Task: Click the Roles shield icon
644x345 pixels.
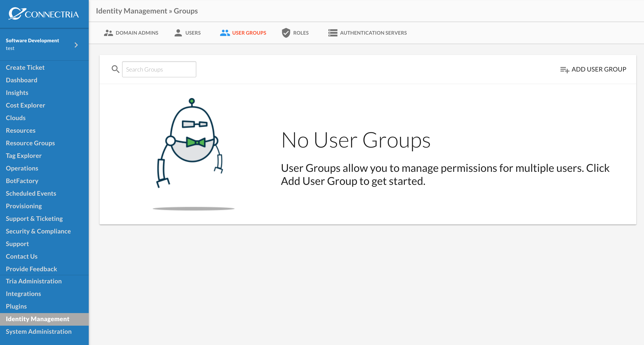Action: click(x=286, y=33)
